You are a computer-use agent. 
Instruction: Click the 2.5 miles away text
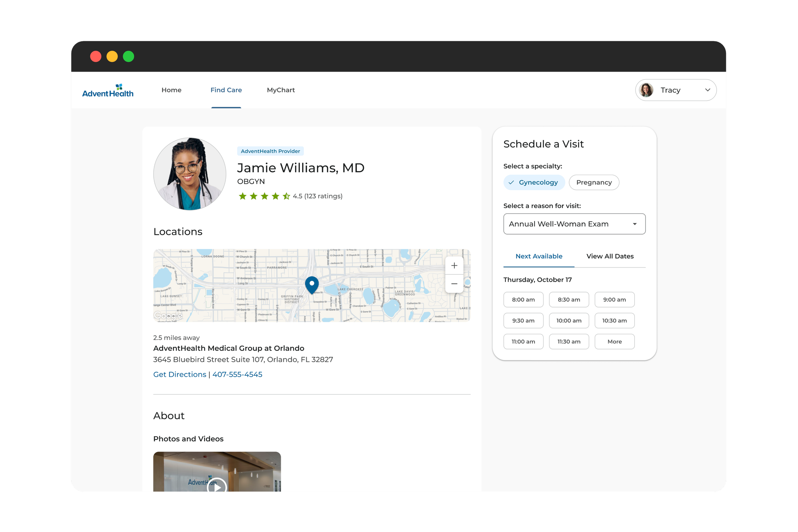pyautogui.click(x=177, y=338)
